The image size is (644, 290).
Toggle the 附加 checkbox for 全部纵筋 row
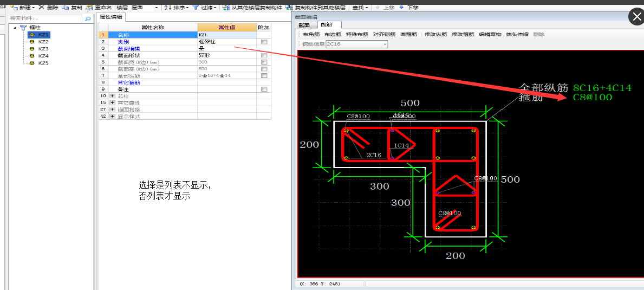click(264, 75)
